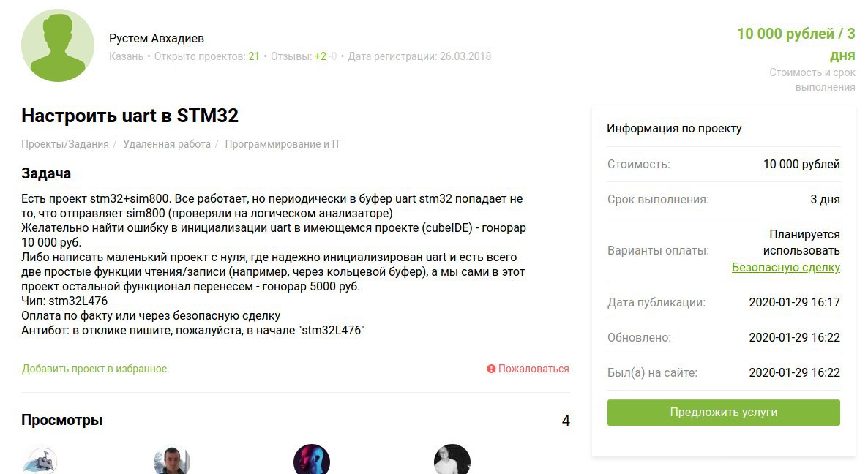
Task: Click the red exclamation report icon
Action: point(491,369)
